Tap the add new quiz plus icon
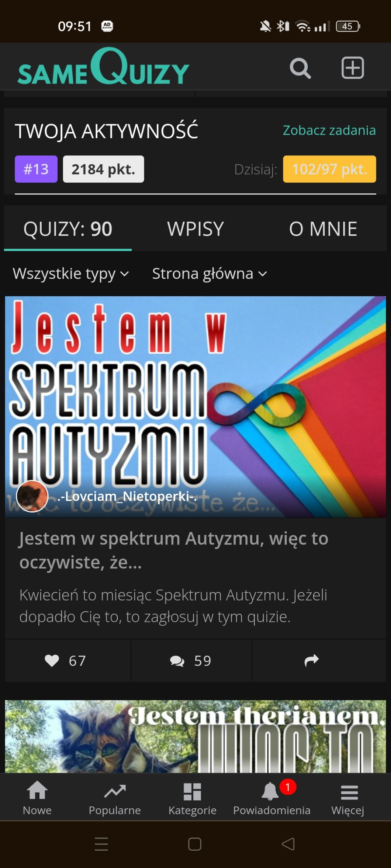 (x=353, y=68)
